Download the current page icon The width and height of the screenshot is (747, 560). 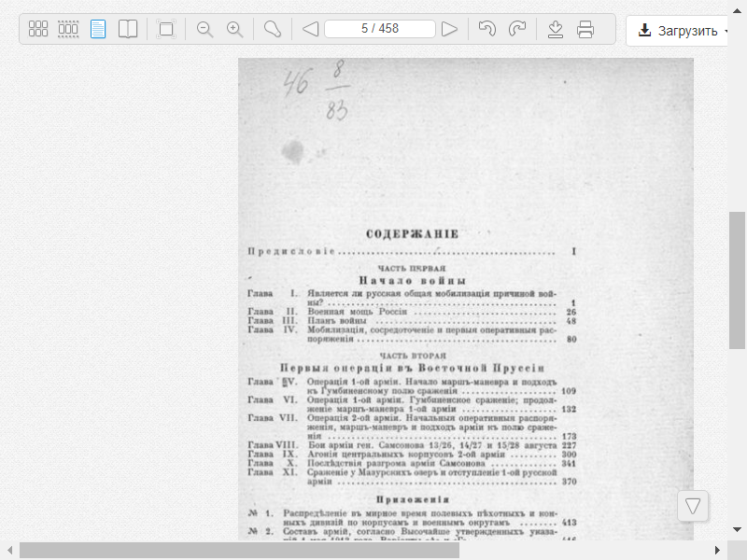(x=556, y=29)
